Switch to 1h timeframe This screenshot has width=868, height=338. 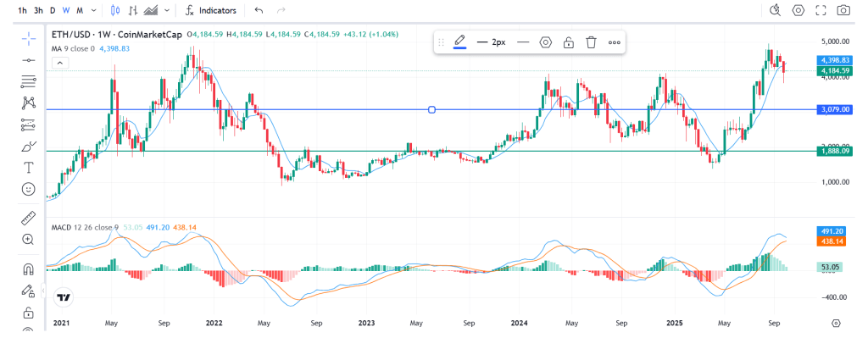(x=23, y=10)
